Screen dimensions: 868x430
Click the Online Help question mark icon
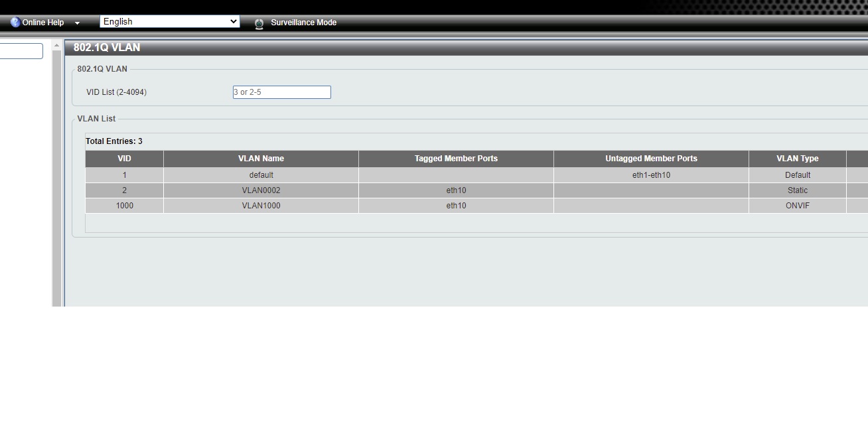15,23
